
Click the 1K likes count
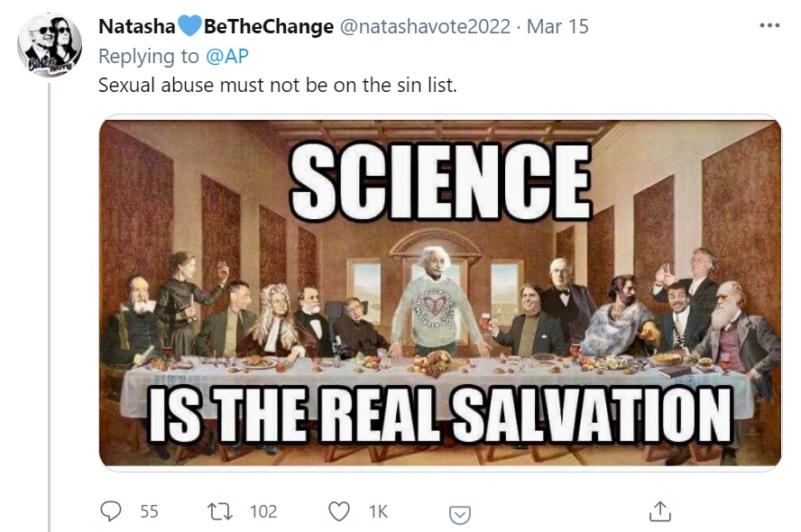(x=379, y=511)
